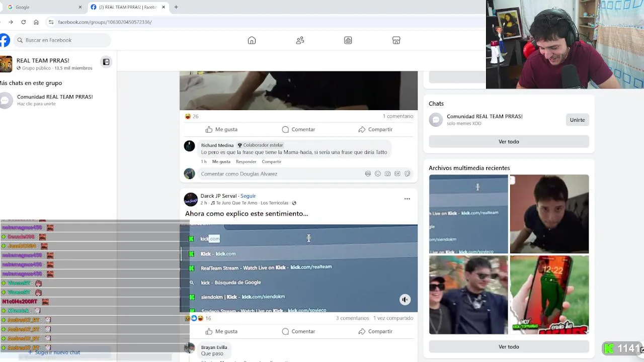Viewport: 644px width, 362px height.
Task: Like Darck JP Serval post via Me gusta
Action: tap(221, 331)
